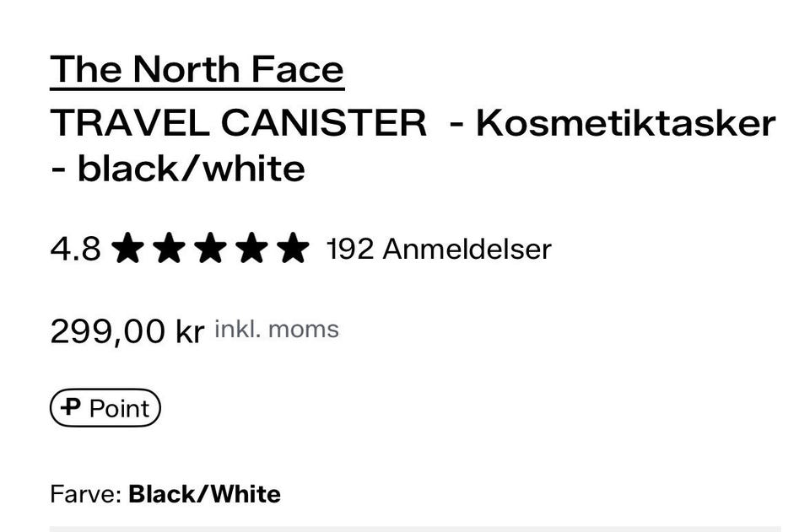Image resolution: width=810 pixels, height=532 pixels.
Task: Click the middle (third) rating star
Action: (x=210, y=250)
